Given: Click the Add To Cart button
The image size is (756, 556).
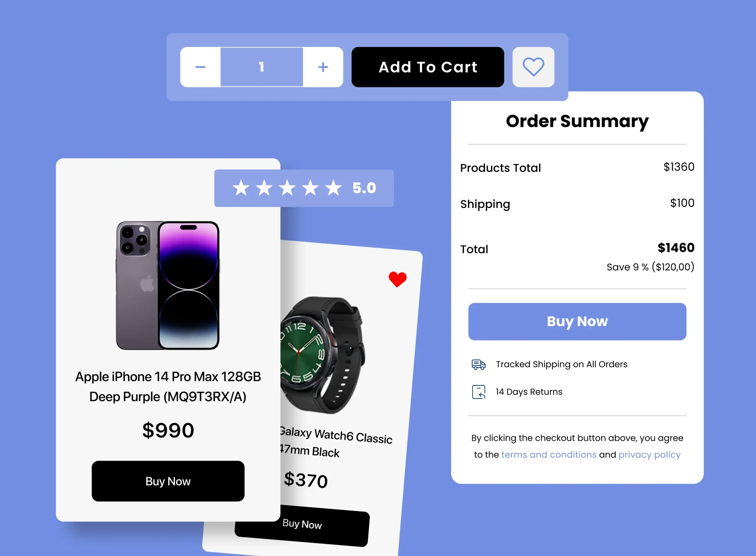Looking at the screenshot, I should coord(428,67).
